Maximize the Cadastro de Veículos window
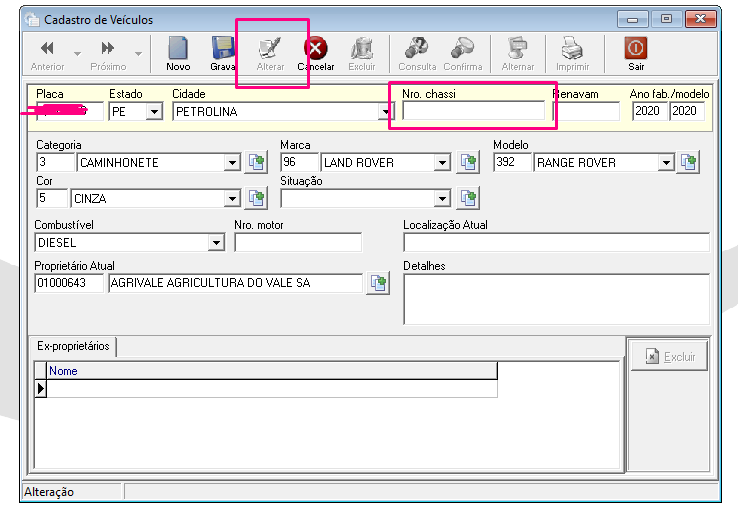The image size is (738, 505). (x=666, y=19)
